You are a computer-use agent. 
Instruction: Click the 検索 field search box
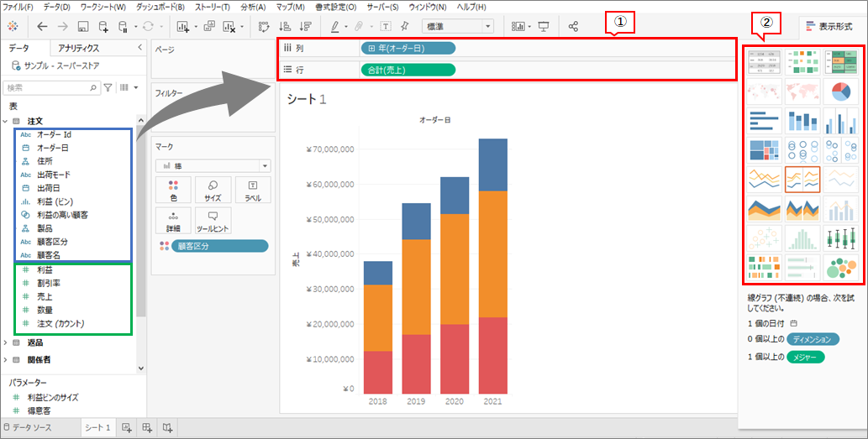[50, 87]
